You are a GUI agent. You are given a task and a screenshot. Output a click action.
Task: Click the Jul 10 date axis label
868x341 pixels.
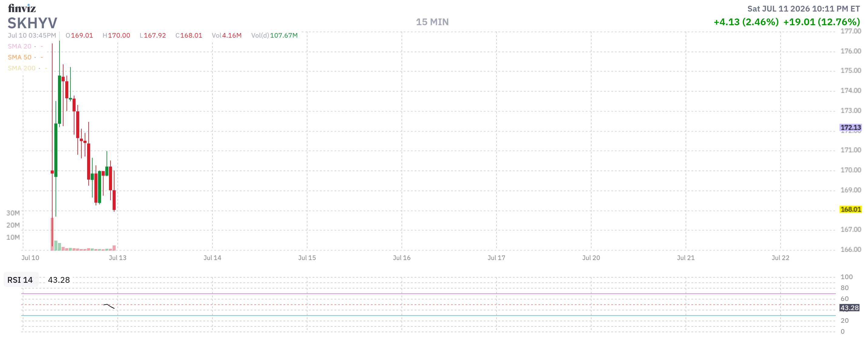(x=30, y=258)
